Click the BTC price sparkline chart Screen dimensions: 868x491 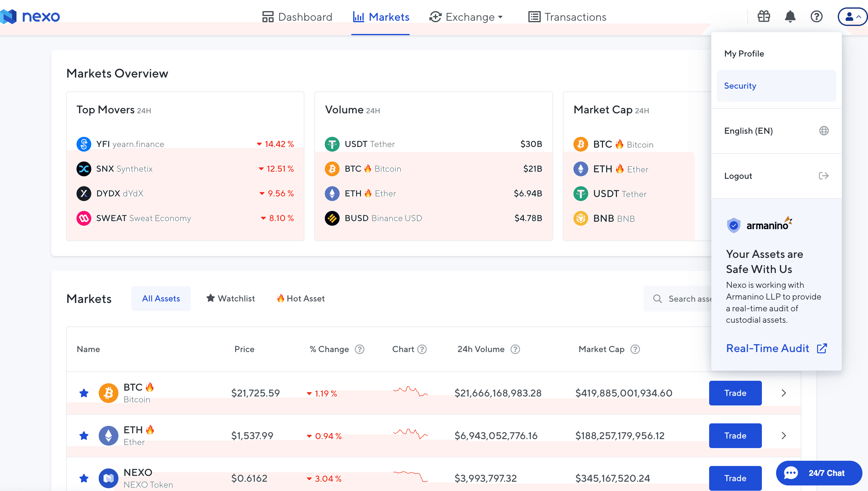point(410,391)
